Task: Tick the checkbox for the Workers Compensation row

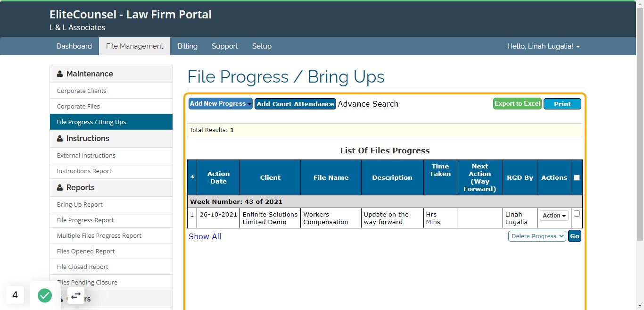Action: [577, 214]
